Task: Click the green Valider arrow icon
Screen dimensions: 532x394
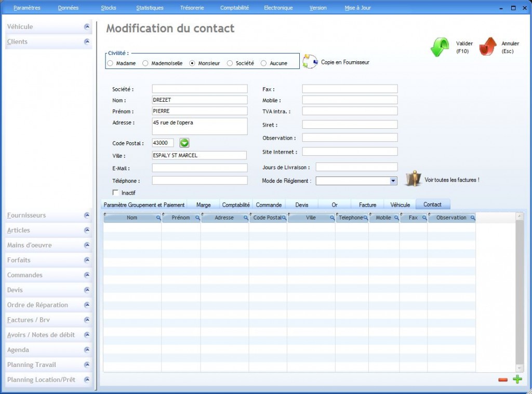Action: click(440, 47)
